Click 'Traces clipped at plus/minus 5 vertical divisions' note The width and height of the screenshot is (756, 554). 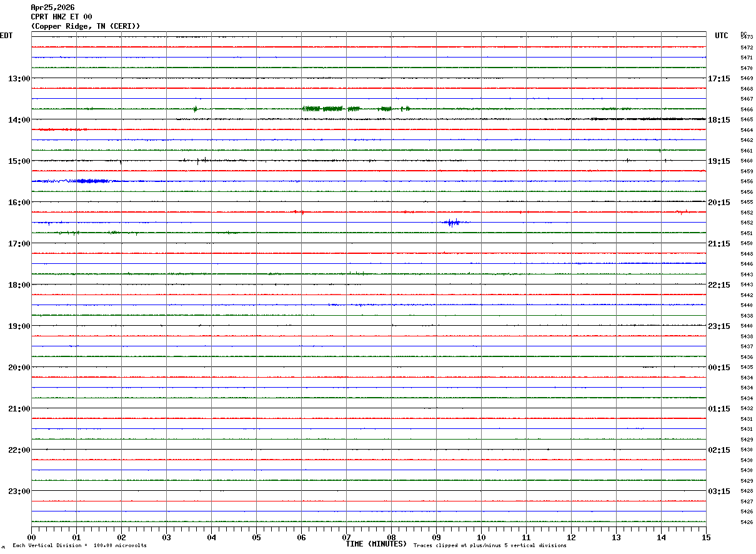[490, 546]
